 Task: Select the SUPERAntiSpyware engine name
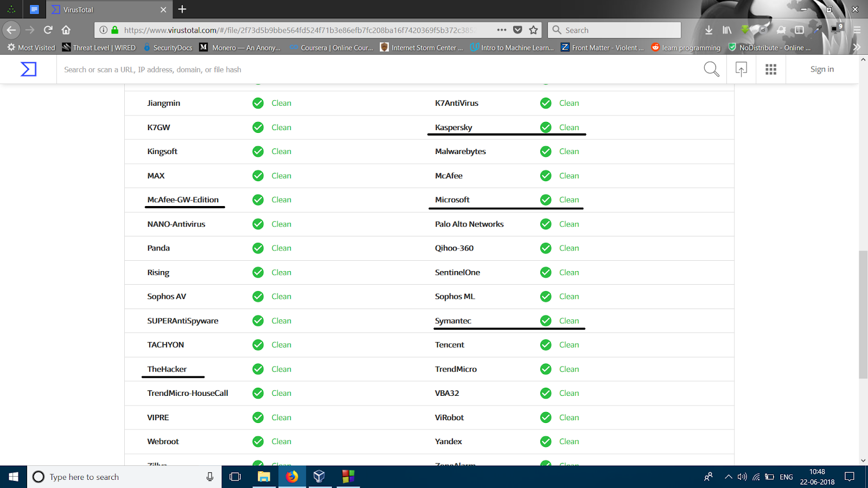(183, 320)
